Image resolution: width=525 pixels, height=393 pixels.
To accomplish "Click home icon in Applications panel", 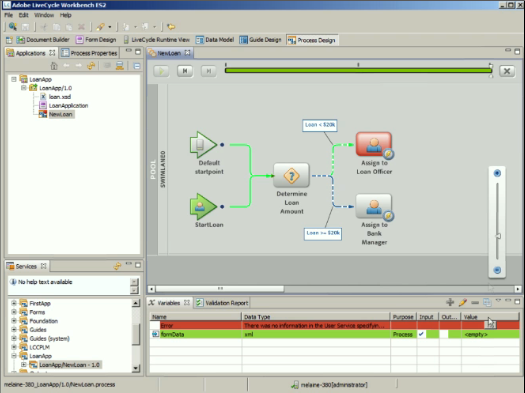I will (x=54, y=66).
